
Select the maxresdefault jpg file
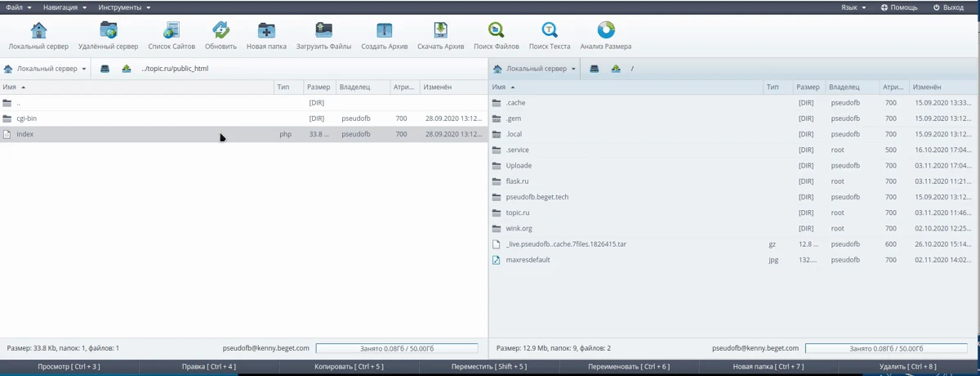[528, 260]
